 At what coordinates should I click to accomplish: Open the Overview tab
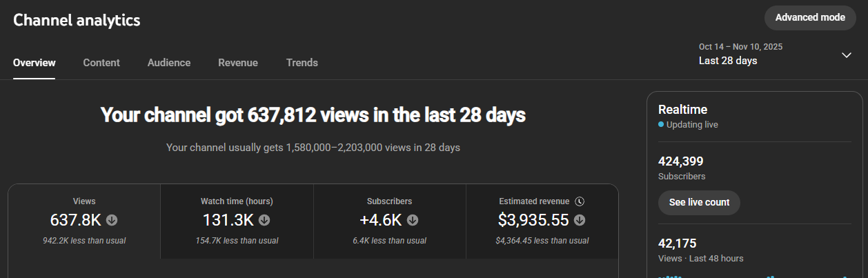click(x=34, y=63)
